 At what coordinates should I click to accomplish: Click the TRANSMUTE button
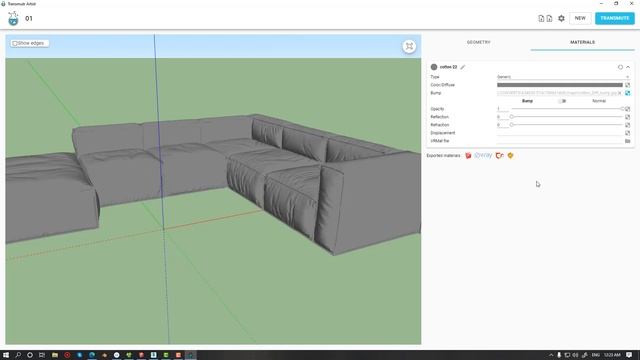tap(615, 18)
